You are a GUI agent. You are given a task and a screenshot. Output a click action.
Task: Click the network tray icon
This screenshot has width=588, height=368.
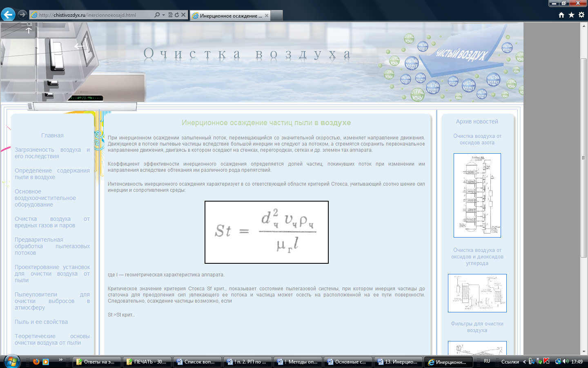coord(558,361)
